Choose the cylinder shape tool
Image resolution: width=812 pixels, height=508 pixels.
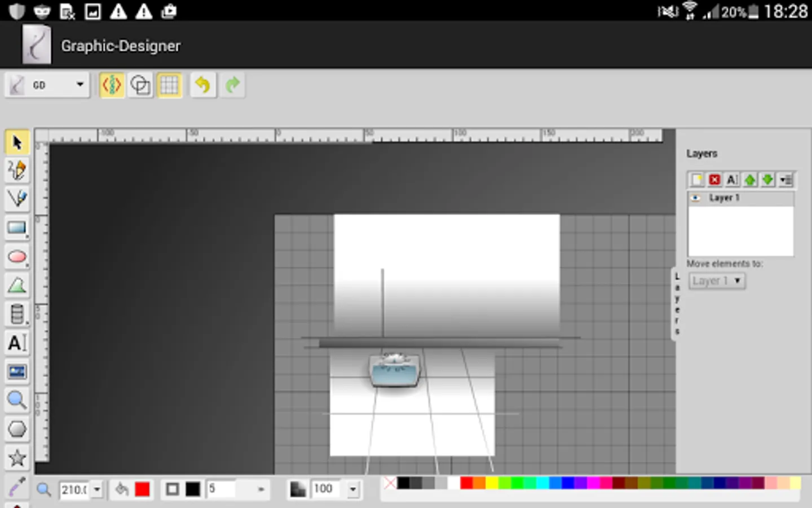click(17, 314)
